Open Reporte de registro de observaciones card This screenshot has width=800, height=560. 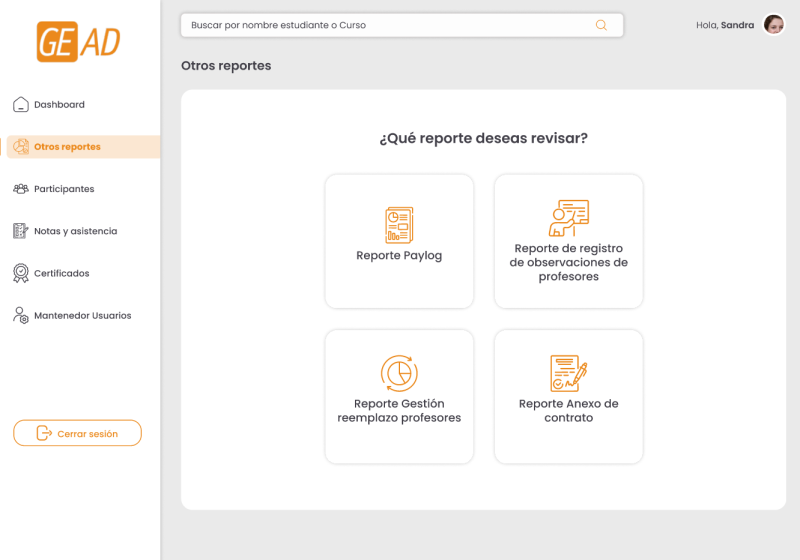tap(568, 241)
